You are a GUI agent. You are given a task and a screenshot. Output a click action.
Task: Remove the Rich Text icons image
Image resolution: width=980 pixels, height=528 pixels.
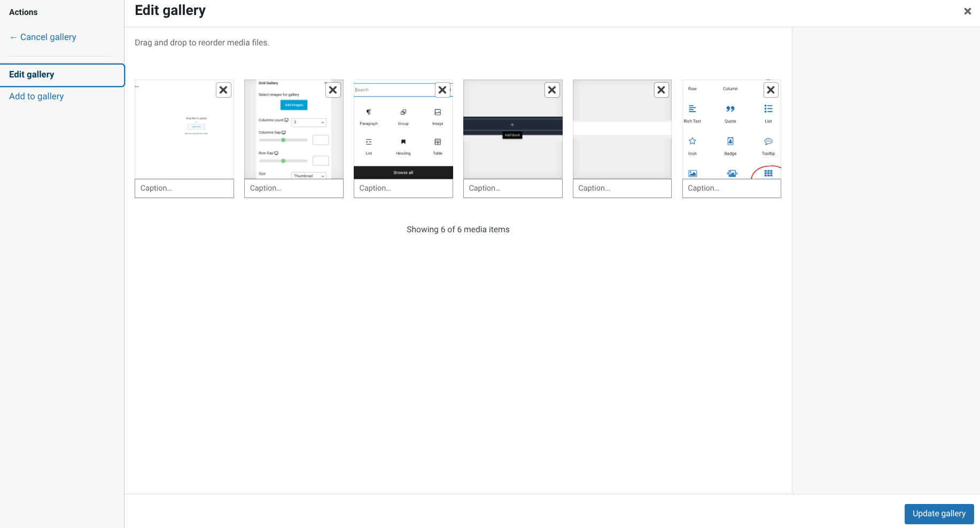click(771, 90)
